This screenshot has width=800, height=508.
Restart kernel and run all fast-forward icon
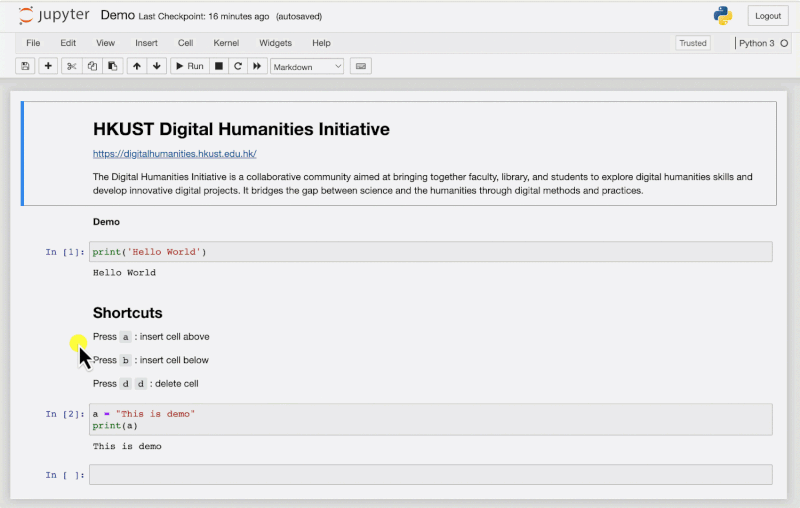(257, 66)
